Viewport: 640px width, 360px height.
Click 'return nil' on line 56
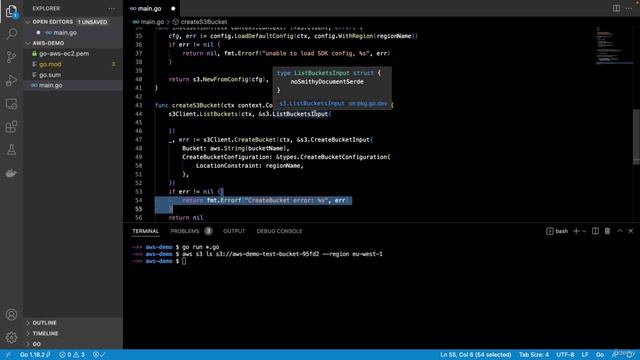(186, 218)
